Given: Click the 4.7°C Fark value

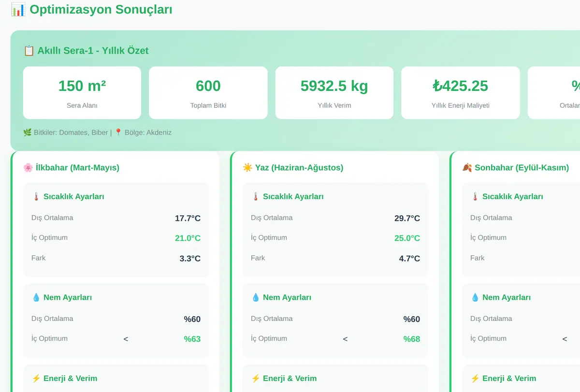Looking at the screenshot, I should click(x=409, y=259).
